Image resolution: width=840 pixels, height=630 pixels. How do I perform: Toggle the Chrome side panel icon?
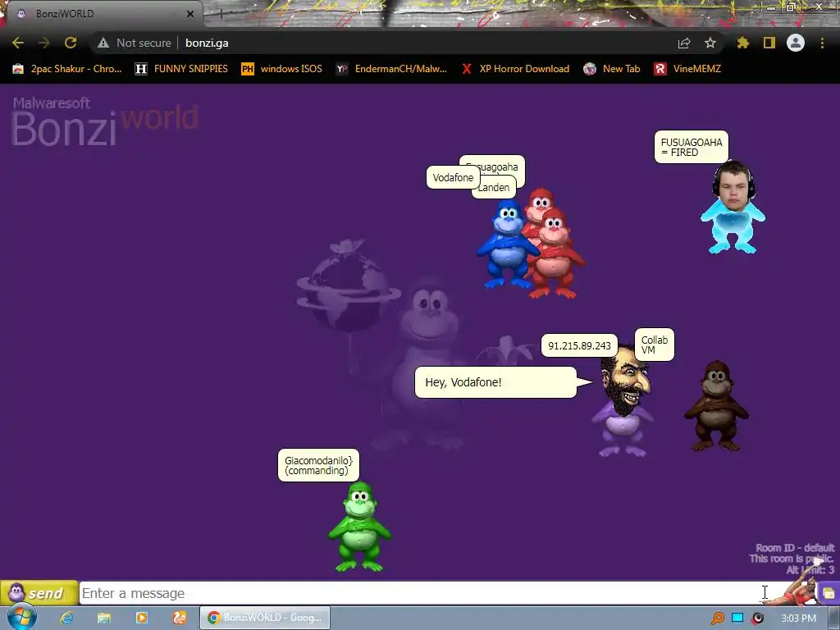(769, 43)
